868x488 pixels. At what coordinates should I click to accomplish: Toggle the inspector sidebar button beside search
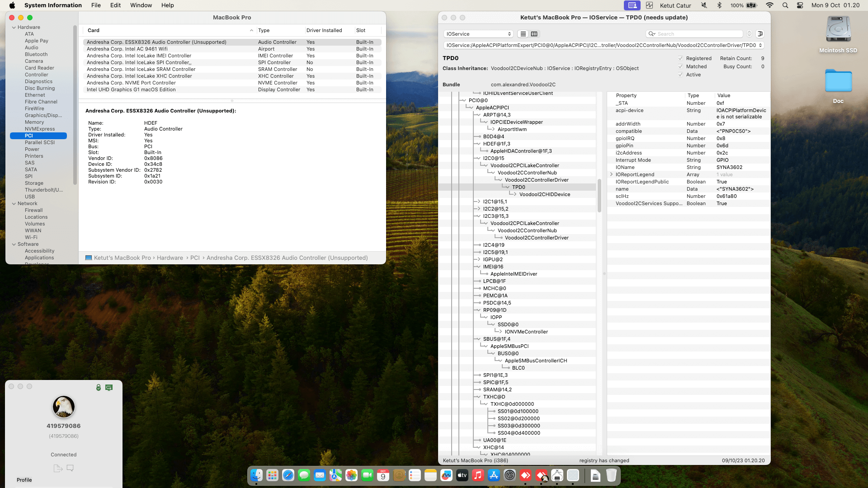pos(760,34)
